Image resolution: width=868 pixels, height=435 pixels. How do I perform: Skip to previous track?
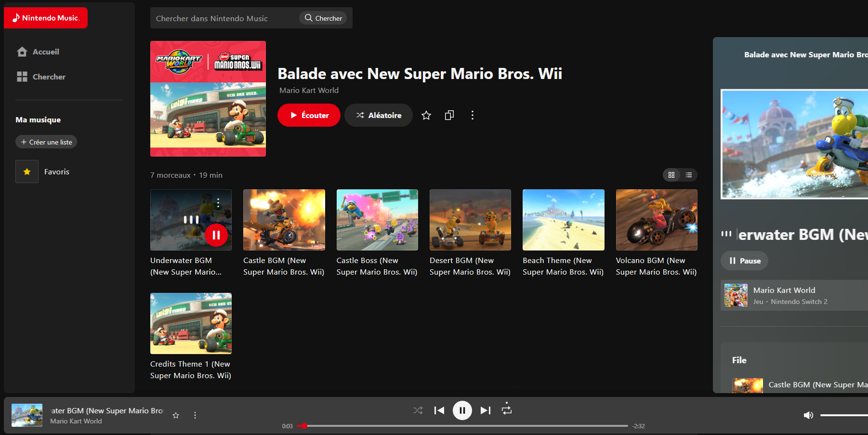439,410
